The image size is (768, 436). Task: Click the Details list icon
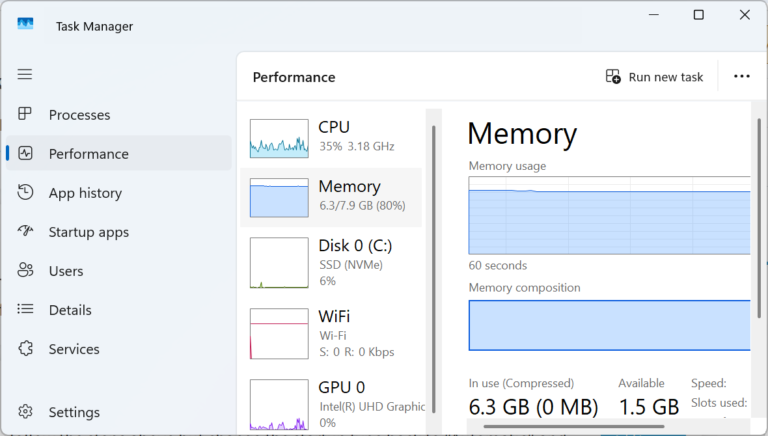point(25,309)
